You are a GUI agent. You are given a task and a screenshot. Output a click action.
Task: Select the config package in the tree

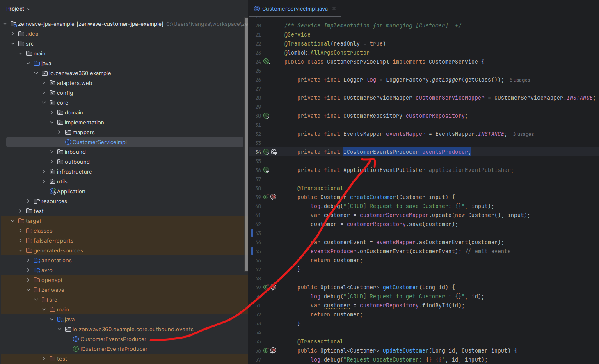(x=65, y=93)
